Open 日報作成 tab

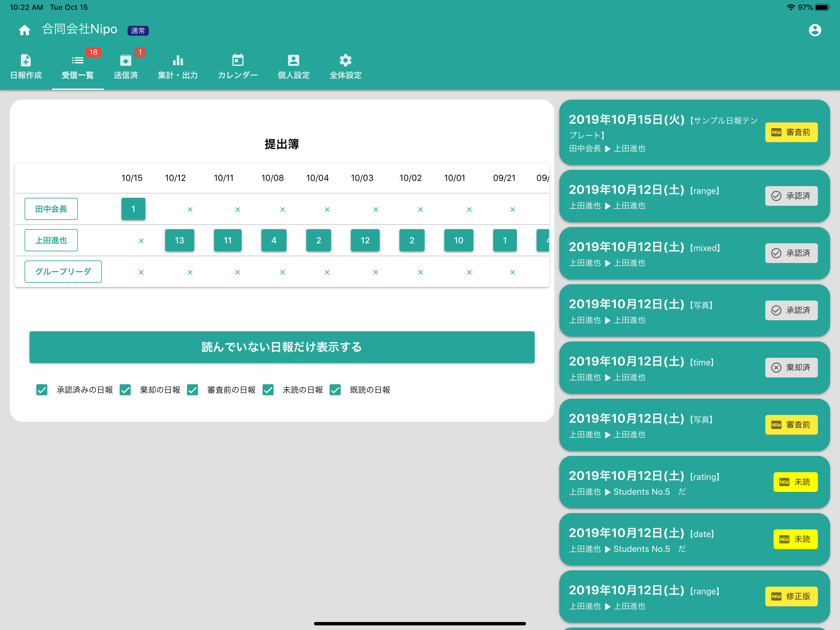coord(26,67)
